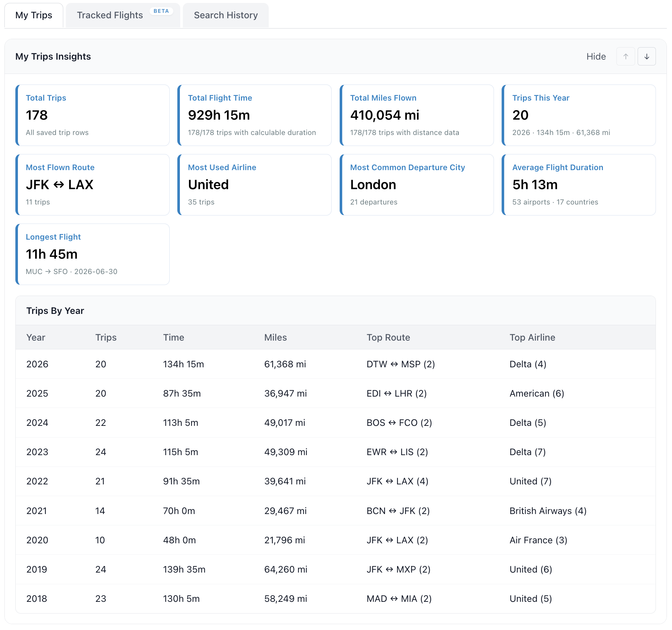
Task: Open the Trips This Year card
Action: pyautogui.click(x=579, y=115)
